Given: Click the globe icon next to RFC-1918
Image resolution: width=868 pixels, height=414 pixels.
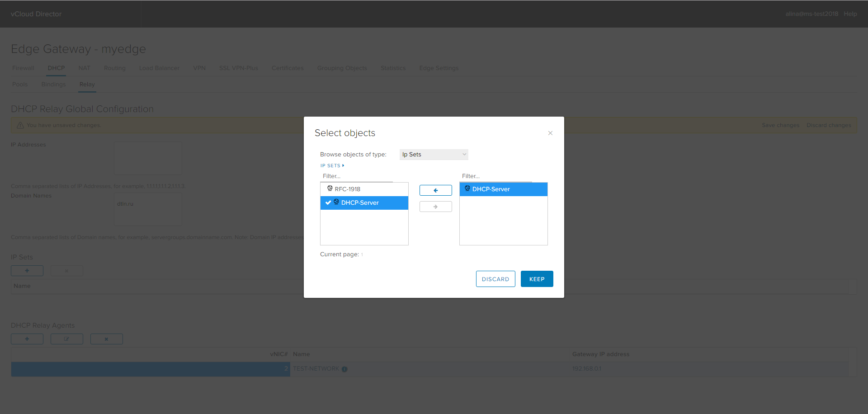Looking at the screenshot, I should click(329, 188).
